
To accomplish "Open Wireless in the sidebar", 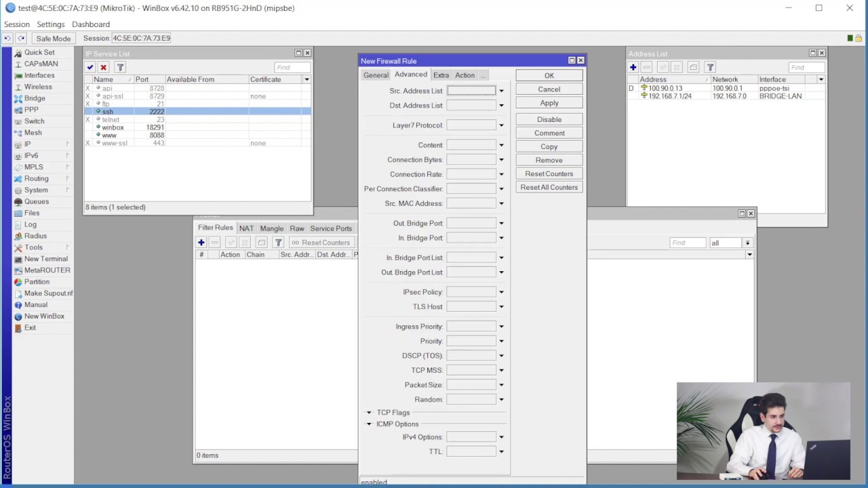I will click(38, 87).
